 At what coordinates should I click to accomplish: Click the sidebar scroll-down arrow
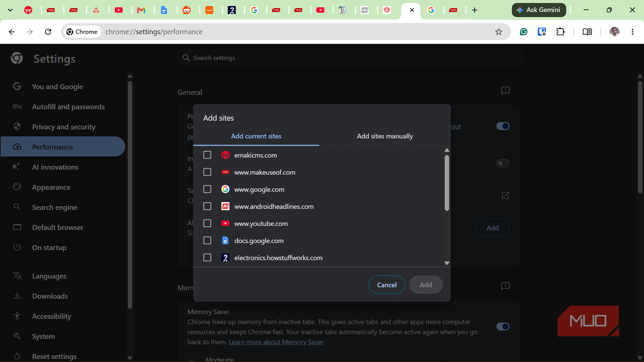pyautogui.click(x=130, y=358)
